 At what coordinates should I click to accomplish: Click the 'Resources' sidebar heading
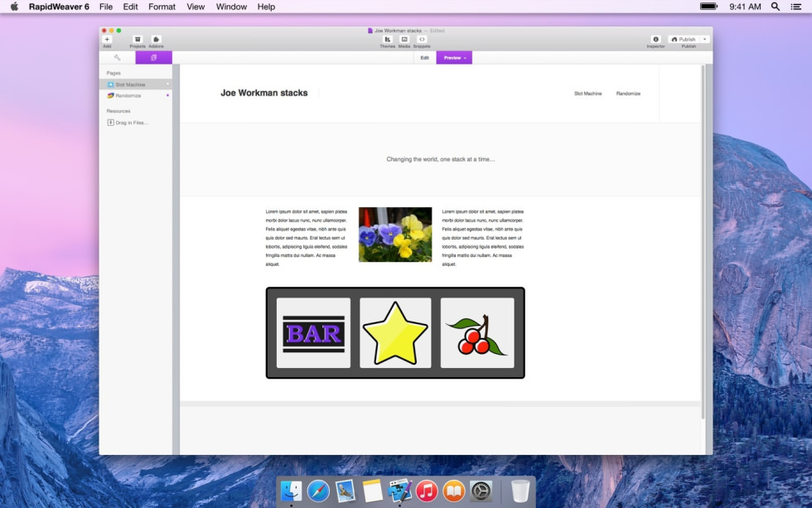pos(118,111)
